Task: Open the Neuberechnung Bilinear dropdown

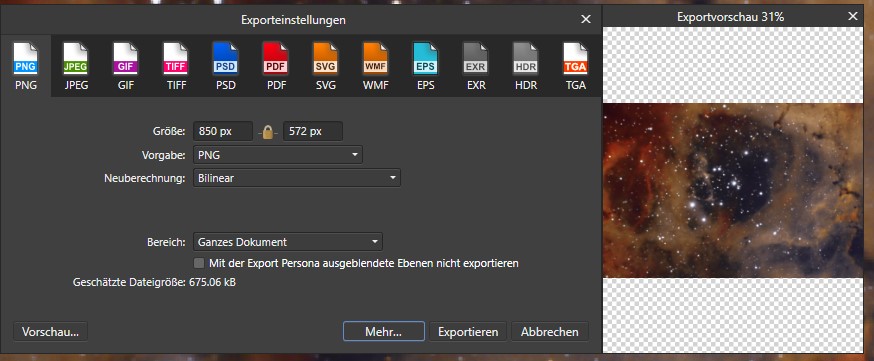Action: (x=297, y=178)
